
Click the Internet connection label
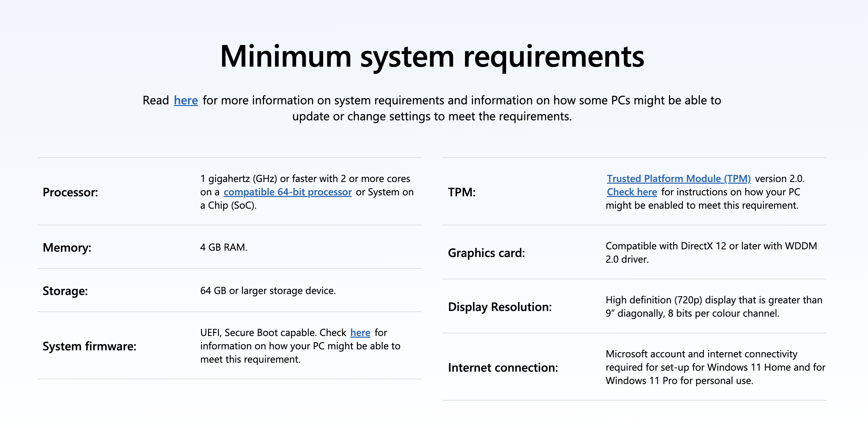tap(502, 367)
